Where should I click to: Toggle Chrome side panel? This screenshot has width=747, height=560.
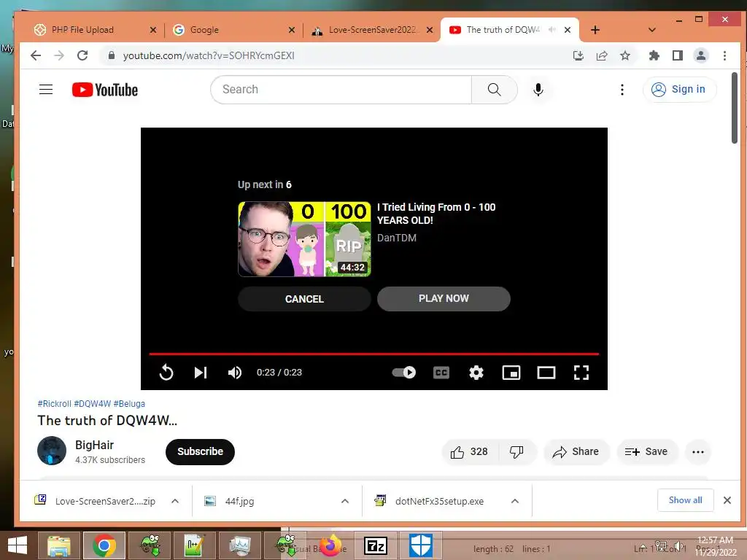pos(678,55)
